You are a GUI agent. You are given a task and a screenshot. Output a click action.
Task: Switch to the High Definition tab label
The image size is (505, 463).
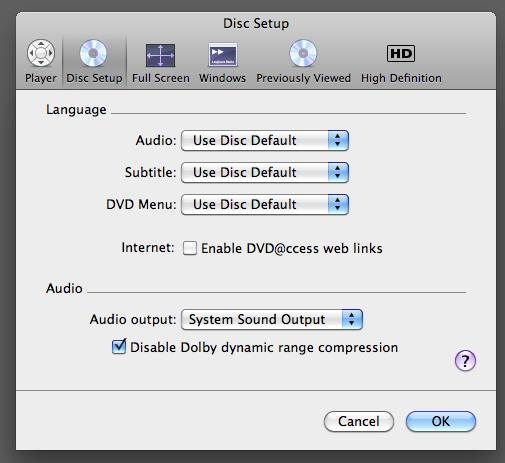401,78
